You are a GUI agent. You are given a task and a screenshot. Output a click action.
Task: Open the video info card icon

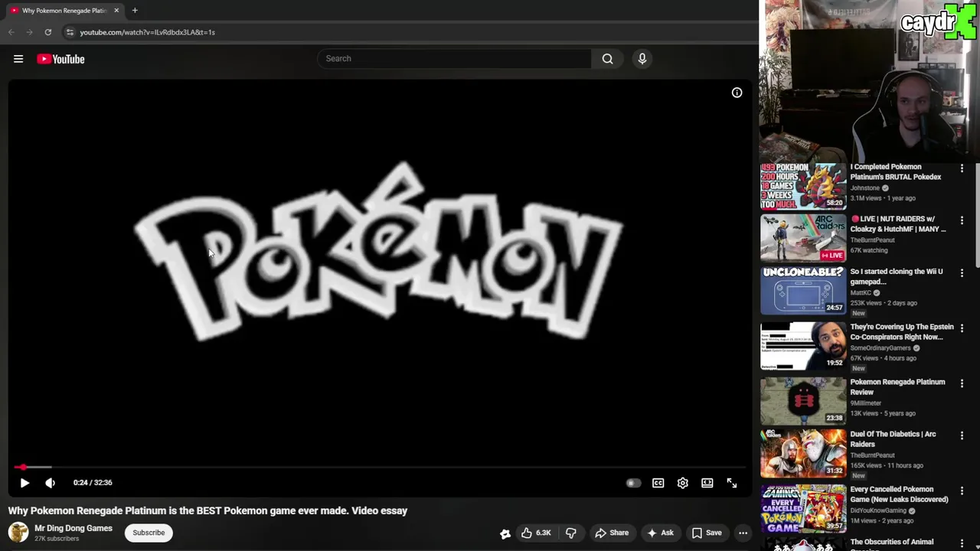(x=737, y=93)
